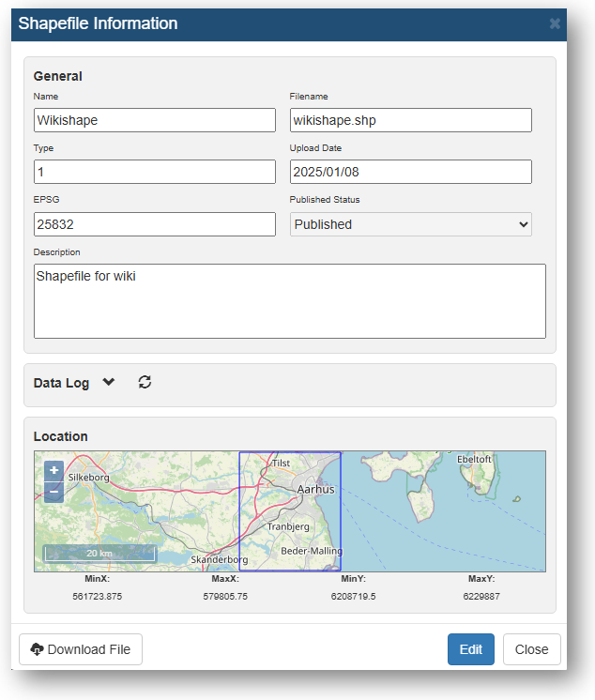Image resolution: width=595 pixels, height=700 pixels.
Task: Click the Beder-Malling label on the map
Action: pyautogui.click(x=312, y=551)
